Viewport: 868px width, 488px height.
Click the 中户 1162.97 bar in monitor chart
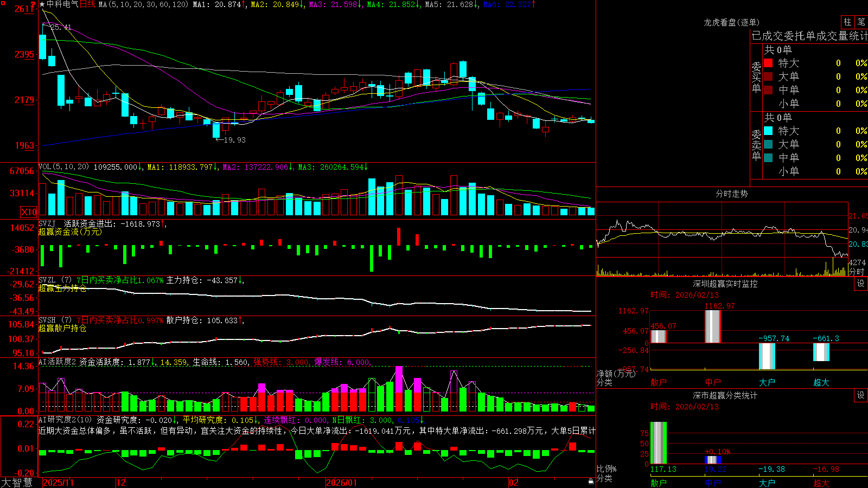pyautogui.click(x=712, y=326)
